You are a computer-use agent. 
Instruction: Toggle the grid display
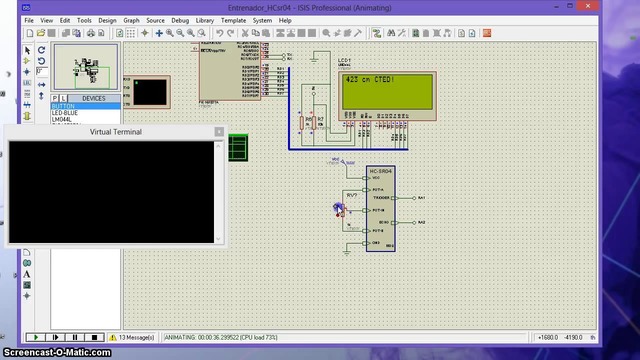131,33
